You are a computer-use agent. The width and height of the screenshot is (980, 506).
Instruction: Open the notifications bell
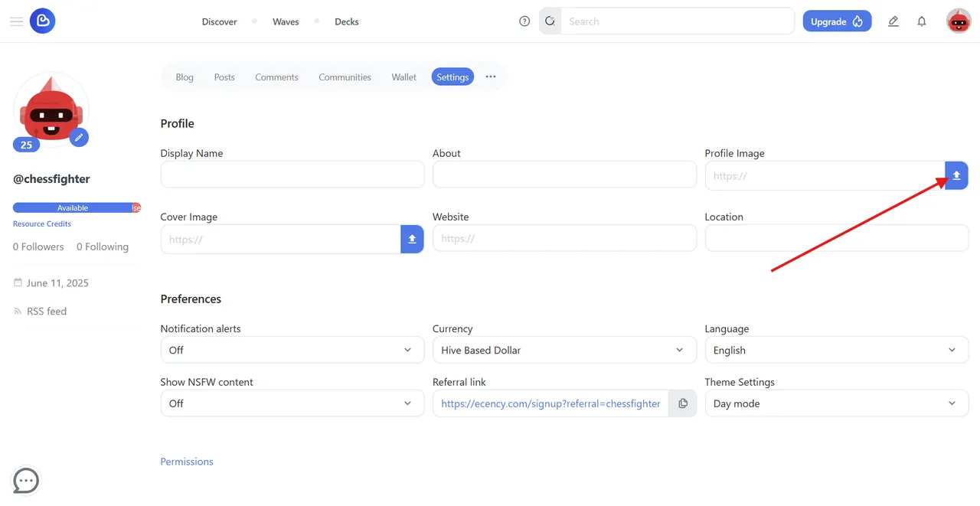[922, 21]
